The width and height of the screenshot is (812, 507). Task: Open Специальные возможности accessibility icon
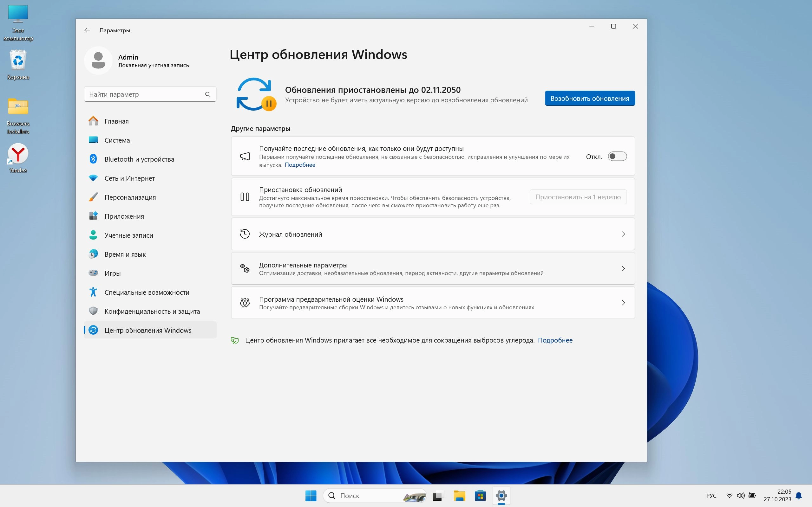click(x=93, y=292)
